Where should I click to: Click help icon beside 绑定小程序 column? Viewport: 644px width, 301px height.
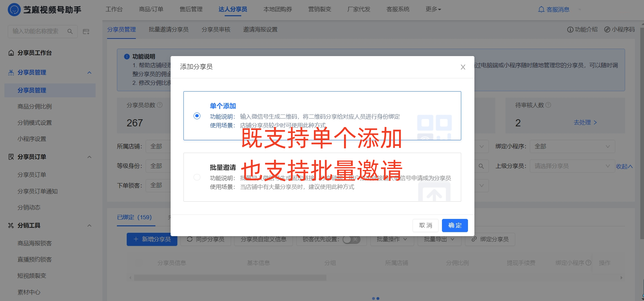click(x=588, y=262)
